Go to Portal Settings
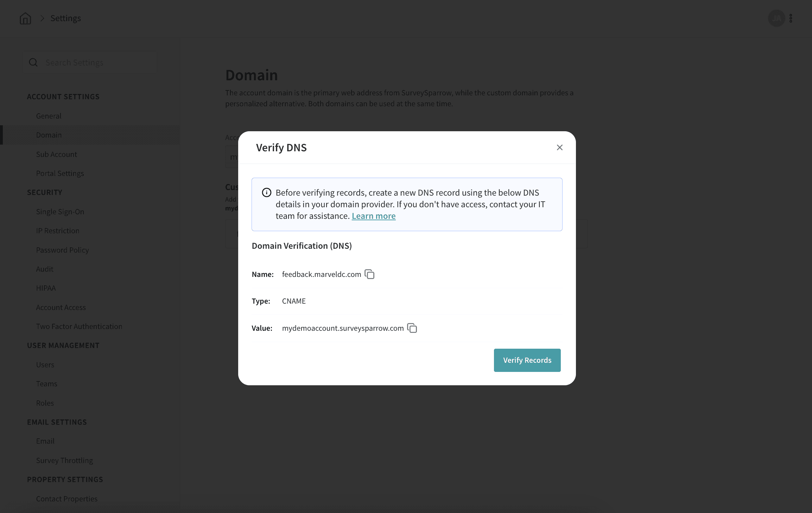Screen dimensions: 812x513 60,173
